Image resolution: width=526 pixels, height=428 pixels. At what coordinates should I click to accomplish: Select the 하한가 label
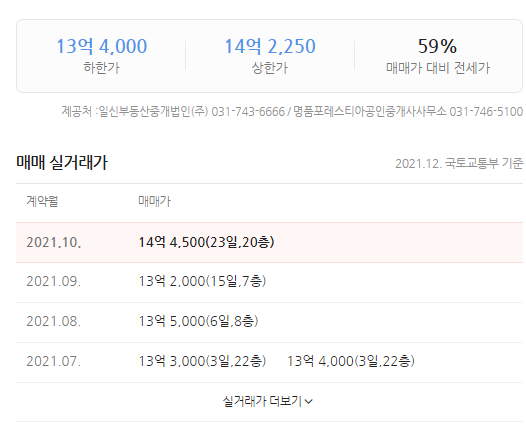(102, 68)
